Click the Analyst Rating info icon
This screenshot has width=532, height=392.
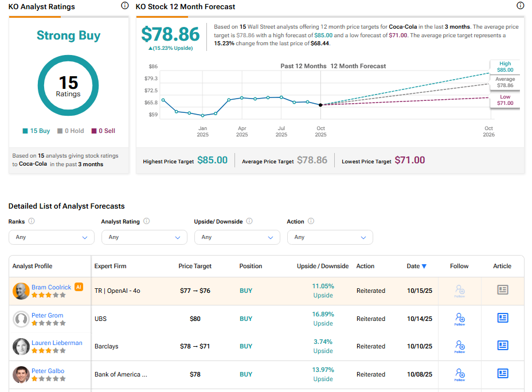tap(147, 221)
